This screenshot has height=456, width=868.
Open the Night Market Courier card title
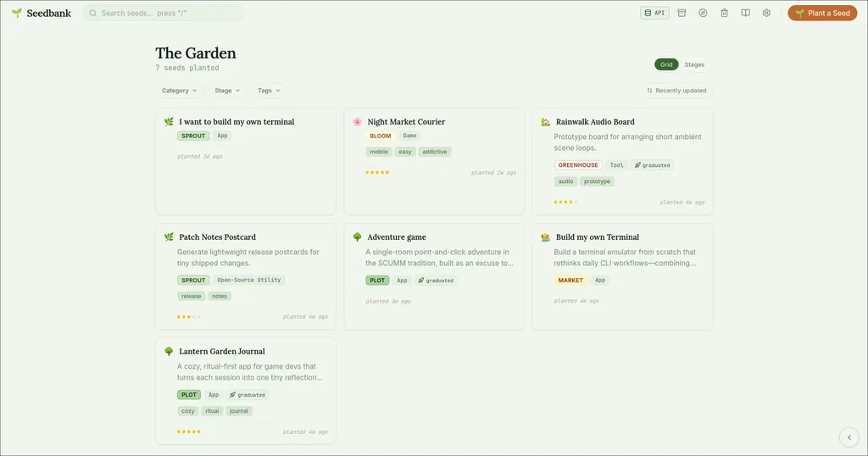[x=406, y=122]
